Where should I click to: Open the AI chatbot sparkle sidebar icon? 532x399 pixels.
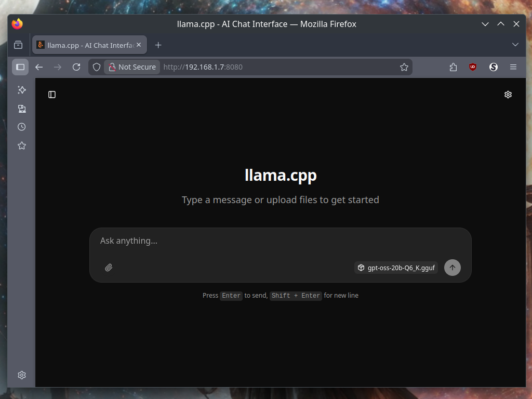pyautogui.click(x=21, y=89)
